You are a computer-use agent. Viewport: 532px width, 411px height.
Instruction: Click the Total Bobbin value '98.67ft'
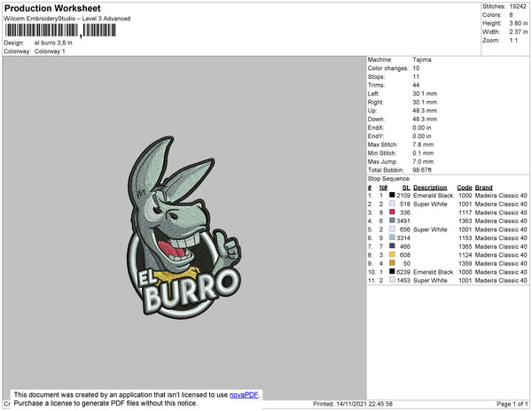[x=422, y=170]
